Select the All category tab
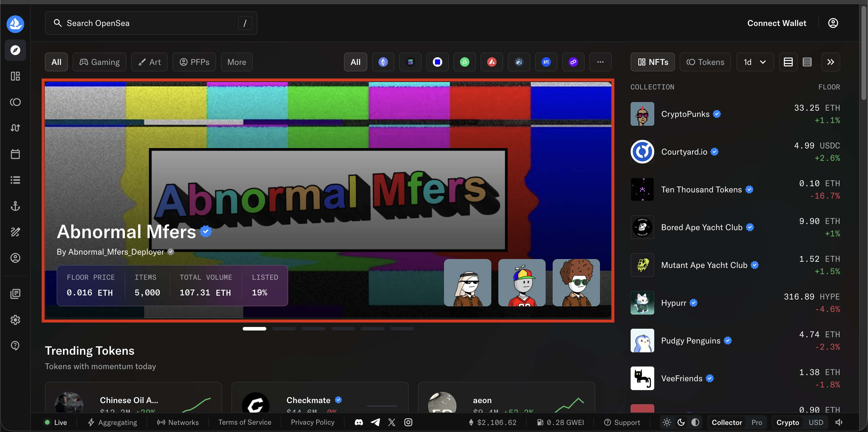Viewport: 868px width, 432px height. [56, 62]
